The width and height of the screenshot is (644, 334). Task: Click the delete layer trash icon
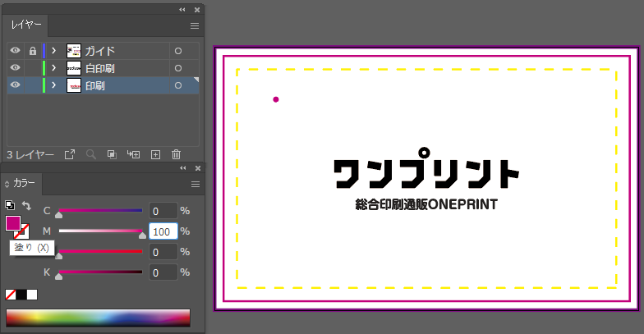click(x=176, y=154)
